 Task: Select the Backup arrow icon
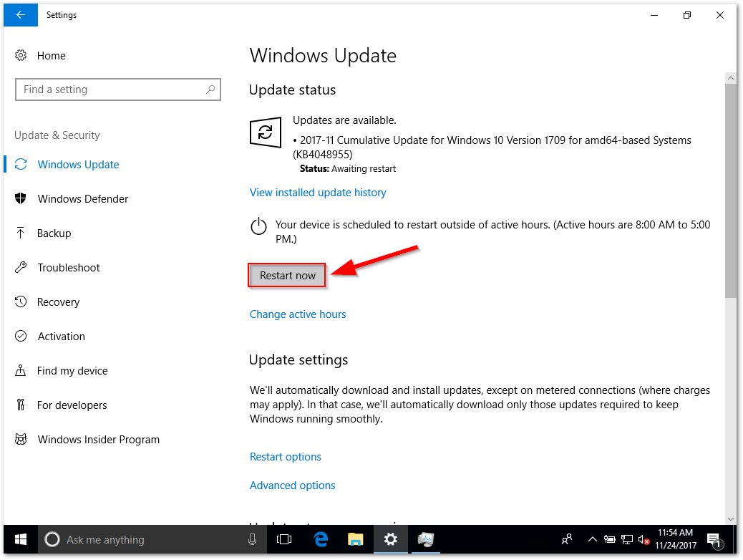pyautogui.click(x=20, y=233)
